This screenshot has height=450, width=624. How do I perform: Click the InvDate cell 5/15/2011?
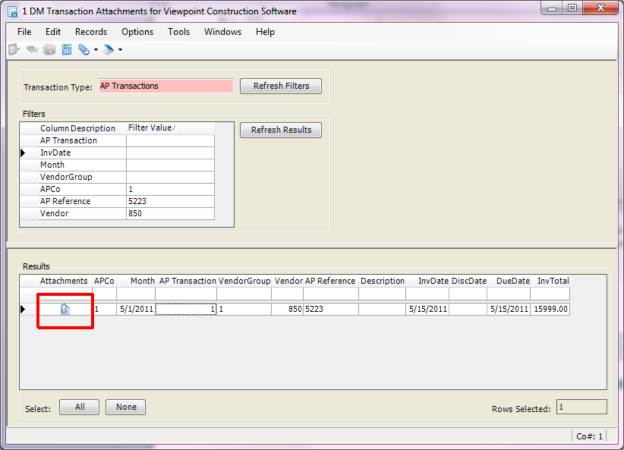coord(427,309)
